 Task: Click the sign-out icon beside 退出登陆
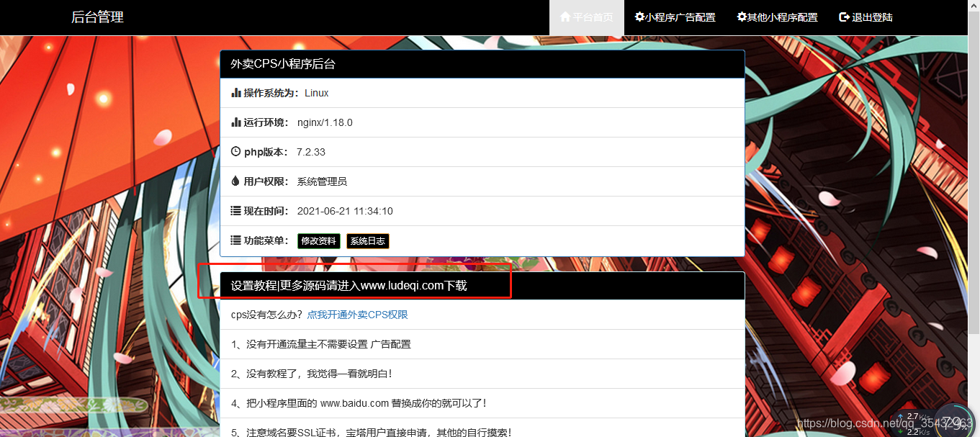tap(845, 17)
